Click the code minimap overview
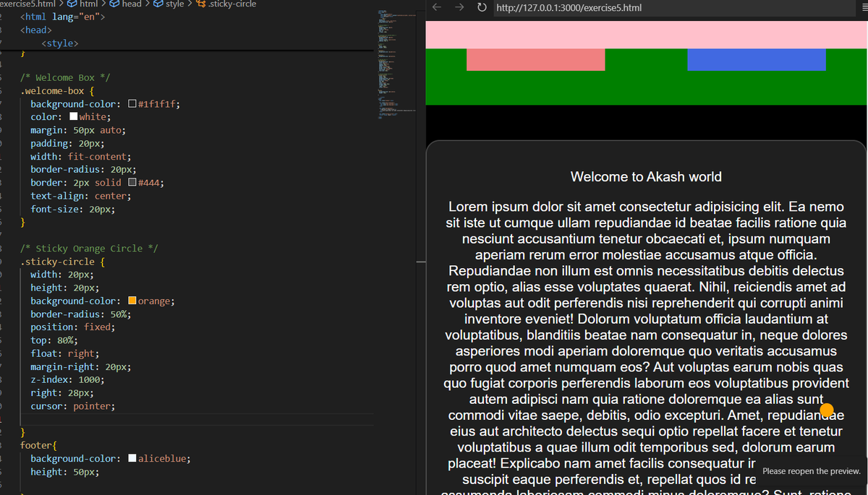Viewport: 868px width, 495px height. [x=396, y=65]
